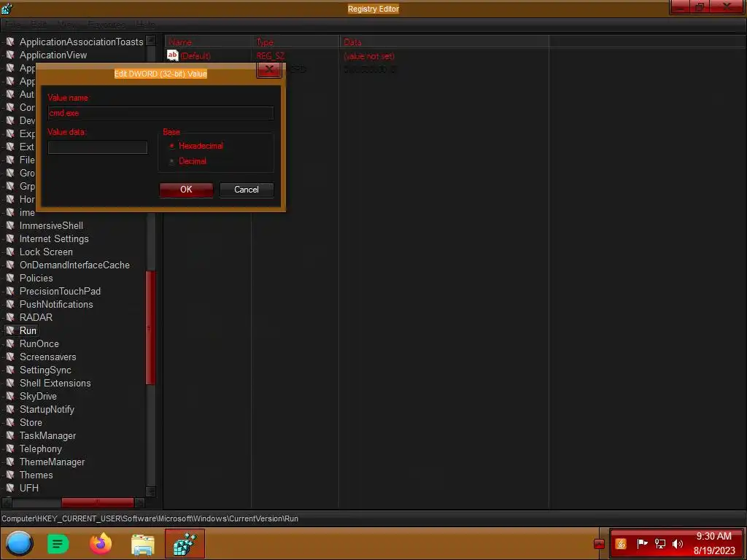The width and height of the screenshot is (747, 560).
Task: Close the Edit DWORD dialog with X
Action: coord(269,69)
